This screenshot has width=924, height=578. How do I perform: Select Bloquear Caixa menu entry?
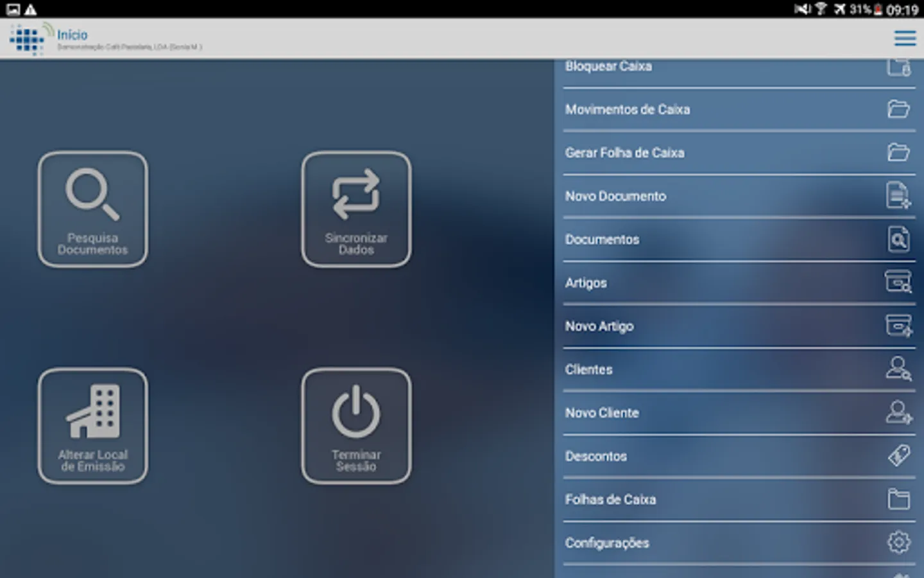[739, 73]
